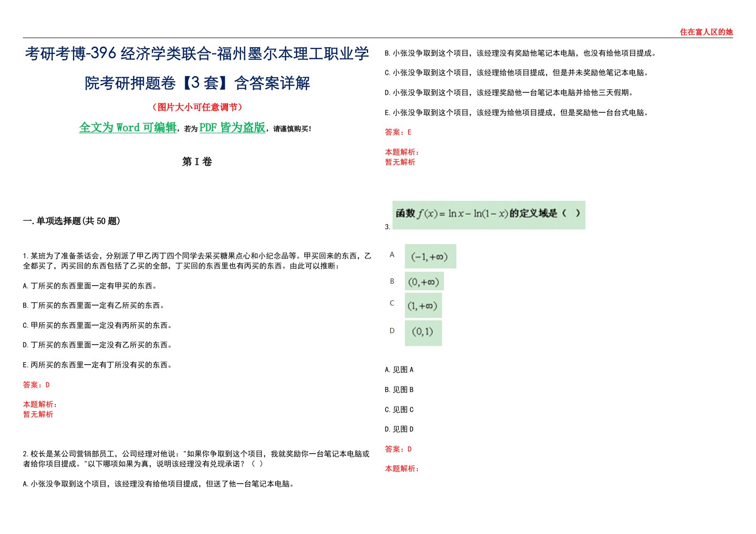The image size is (756, 534).
Task: Click '暂无解析' under answer E
Action: pyautogui.click(x=400, y=162)
